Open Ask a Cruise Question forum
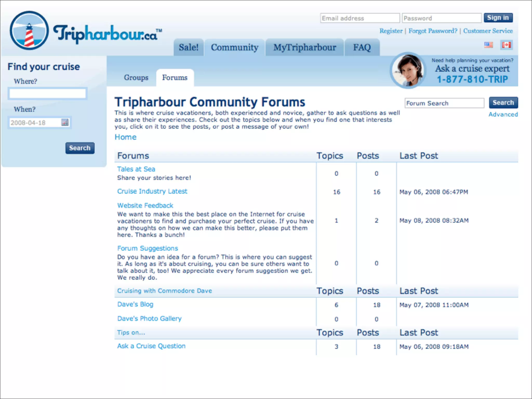Viewport: 532px width, 399px height. coord(151,346)
